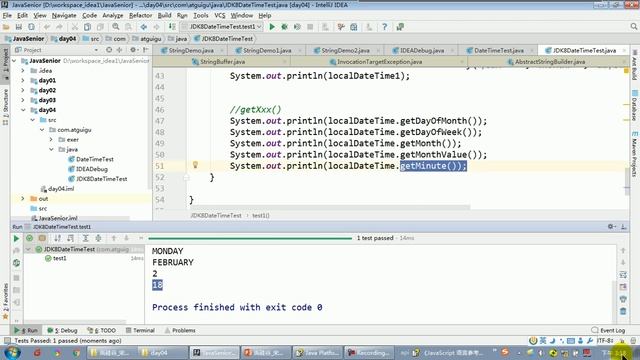
Task: Click the Undo arrow in toolbar
Action: 47,27
